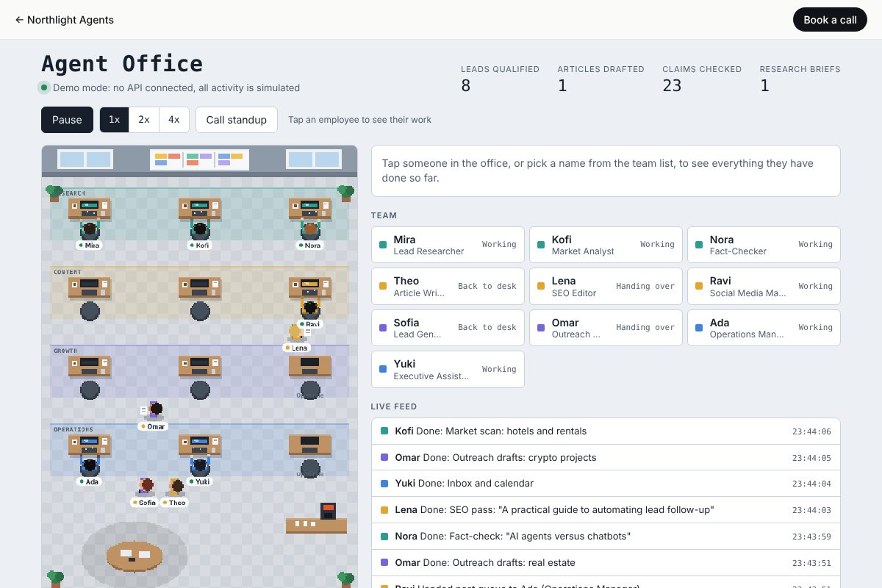Go back via the Northlight Agents link

coord(65,20)
